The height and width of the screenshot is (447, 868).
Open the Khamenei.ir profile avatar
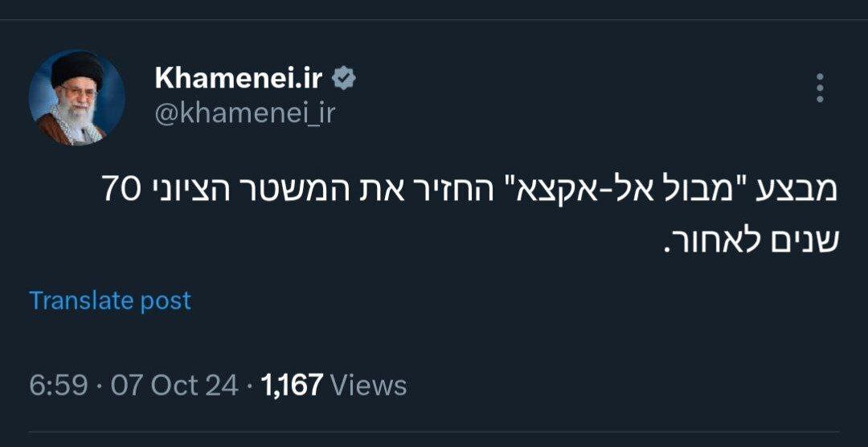pyautogui.click(x=76, y=97)
